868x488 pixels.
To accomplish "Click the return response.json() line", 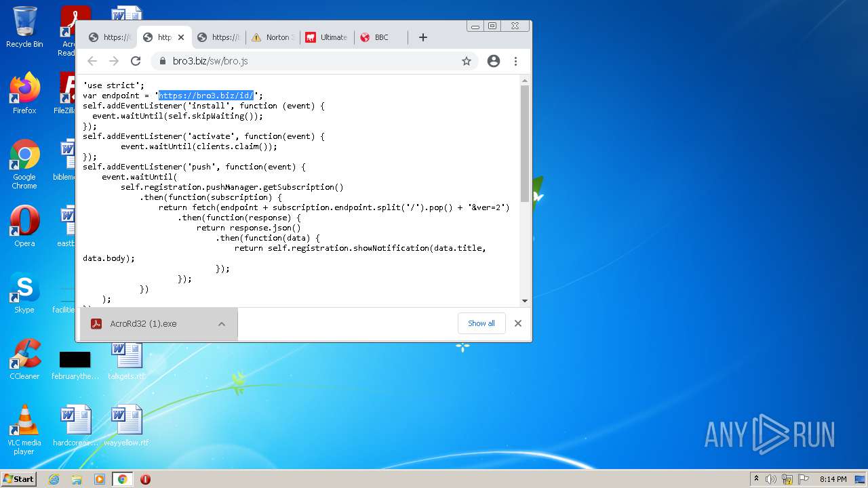I will (249, 228).
